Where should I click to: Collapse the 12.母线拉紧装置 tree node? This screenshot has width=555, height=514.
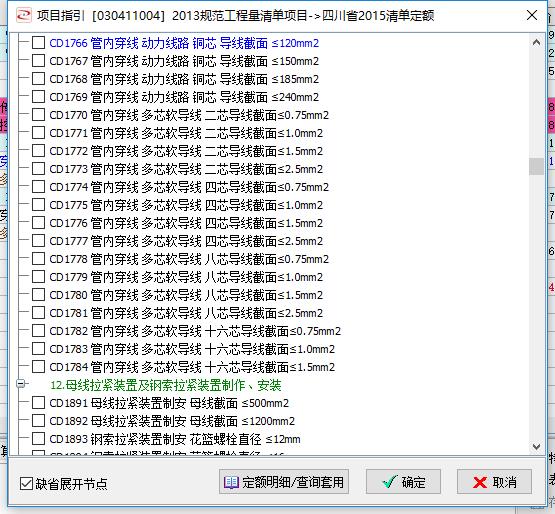point(21,383)
